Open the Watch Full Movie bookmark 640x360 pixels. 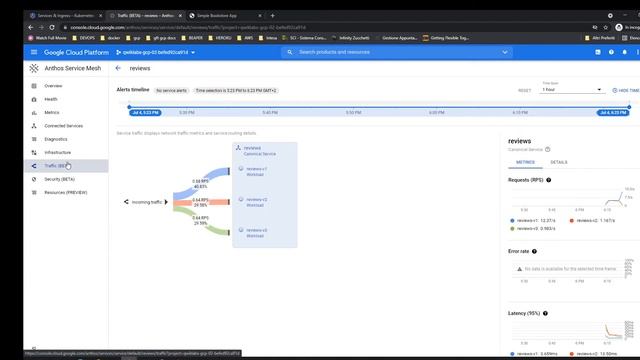pyautogui.click(x=47, y=38)
